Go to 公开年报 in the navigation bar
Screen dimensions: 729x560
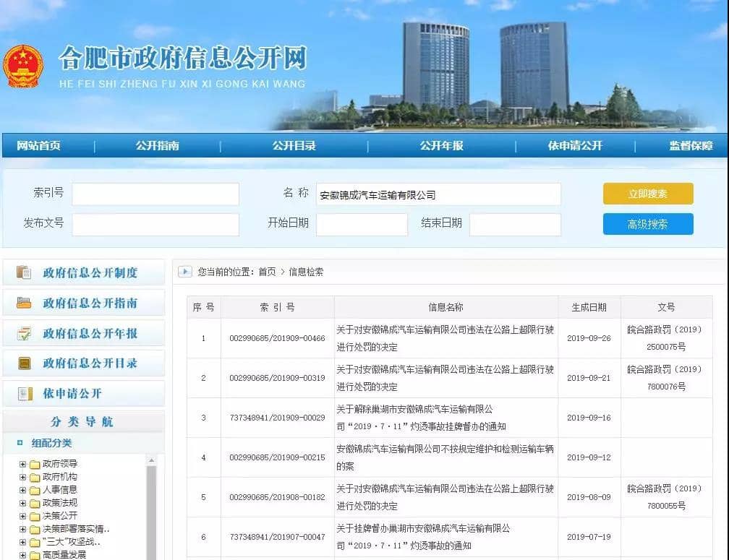(x=441, y=146)
